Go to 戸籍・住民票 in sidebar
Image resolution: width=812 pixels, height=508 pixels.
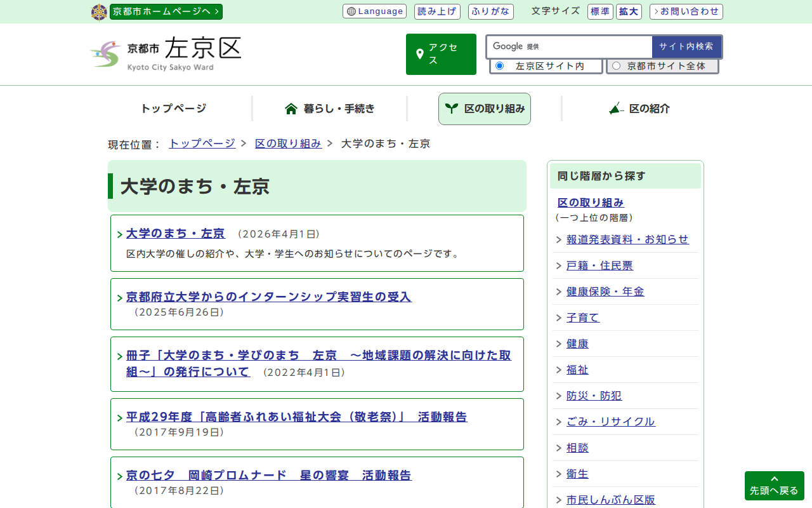point(599,265)
